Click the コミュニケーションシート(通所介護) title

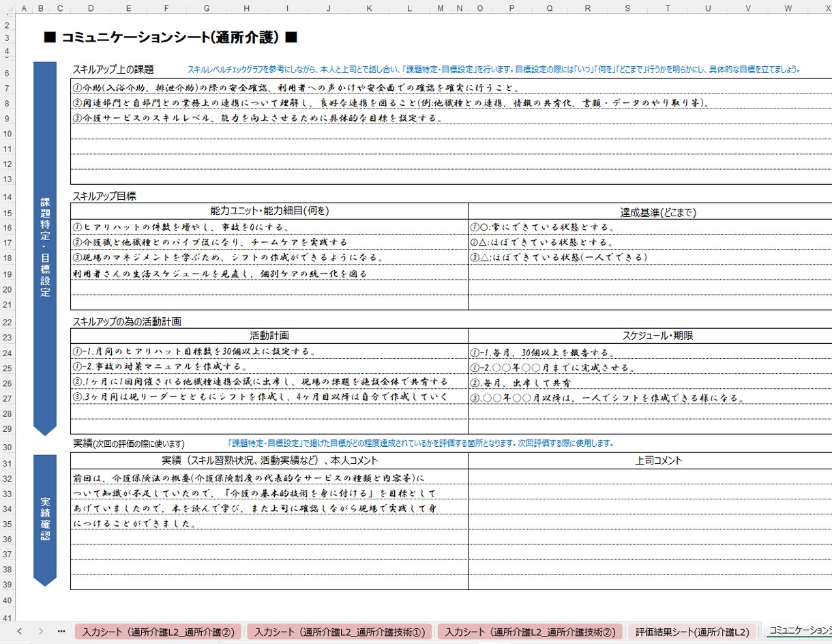170,38
